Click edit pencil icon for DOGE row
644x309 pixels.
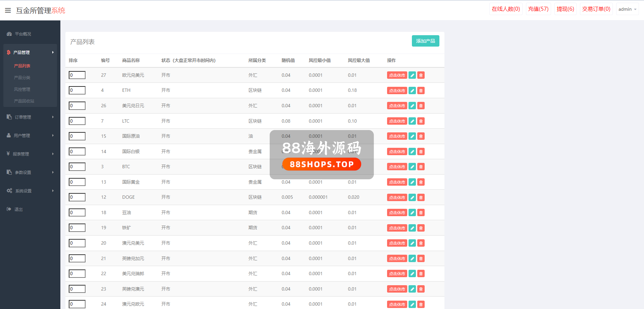412,197
